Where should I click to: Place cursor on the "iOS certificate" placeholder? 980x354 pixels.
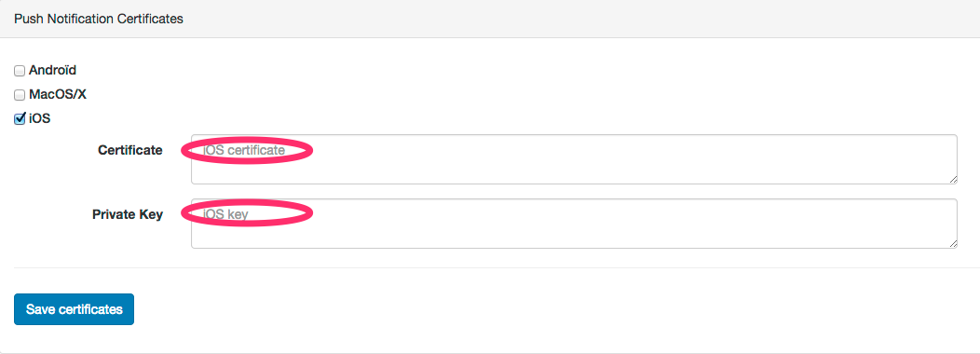244,151
